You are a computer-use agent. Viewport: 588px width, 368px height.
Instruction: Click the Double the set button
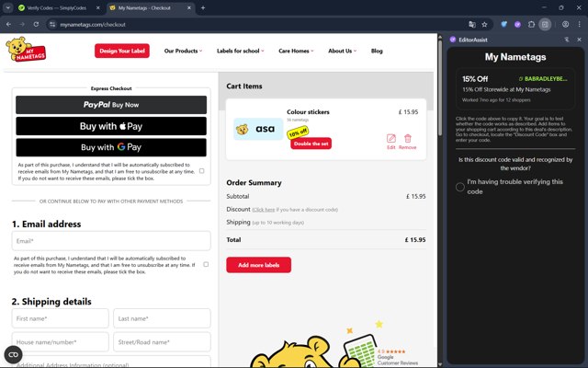click(311, 144)
